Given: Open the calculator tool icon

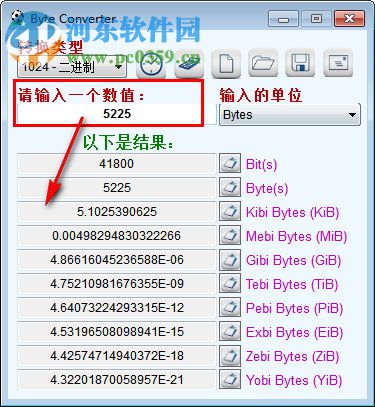Looking at the screenshot, I should point(189,64).
